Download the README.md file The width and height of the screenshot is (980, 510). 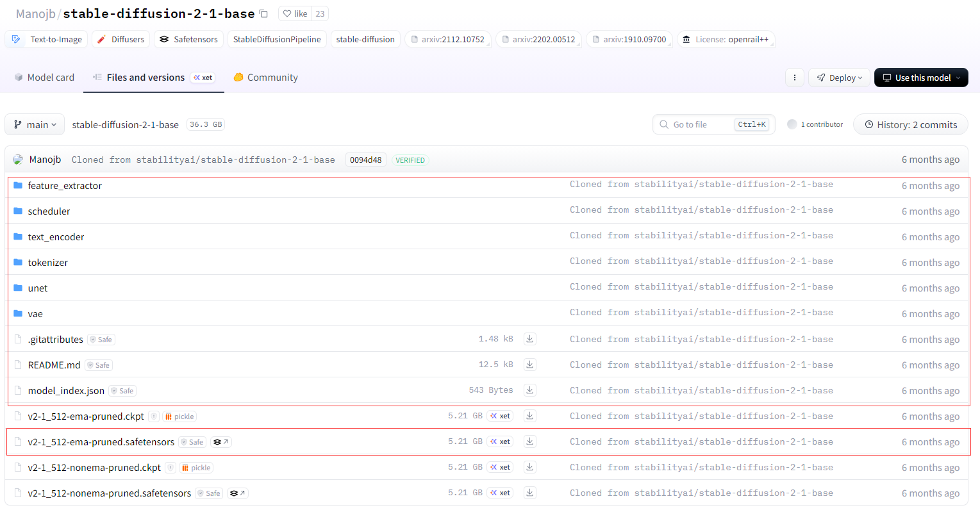click(530, 365)
